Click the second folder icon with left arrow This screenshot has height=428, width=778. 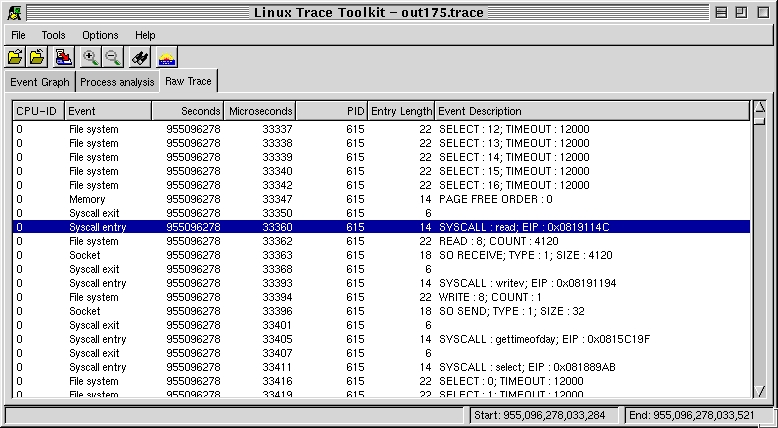(37, 58)
